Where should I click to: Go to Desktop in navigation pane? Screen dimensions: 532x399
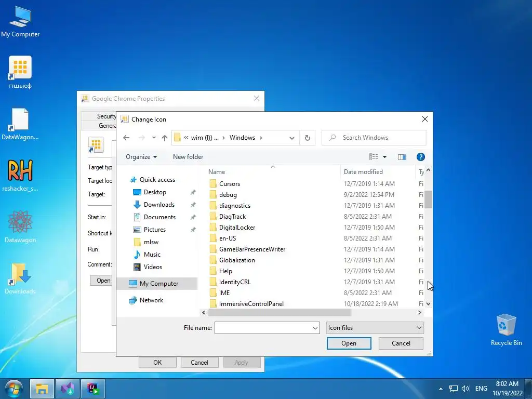tap(155, 192)
